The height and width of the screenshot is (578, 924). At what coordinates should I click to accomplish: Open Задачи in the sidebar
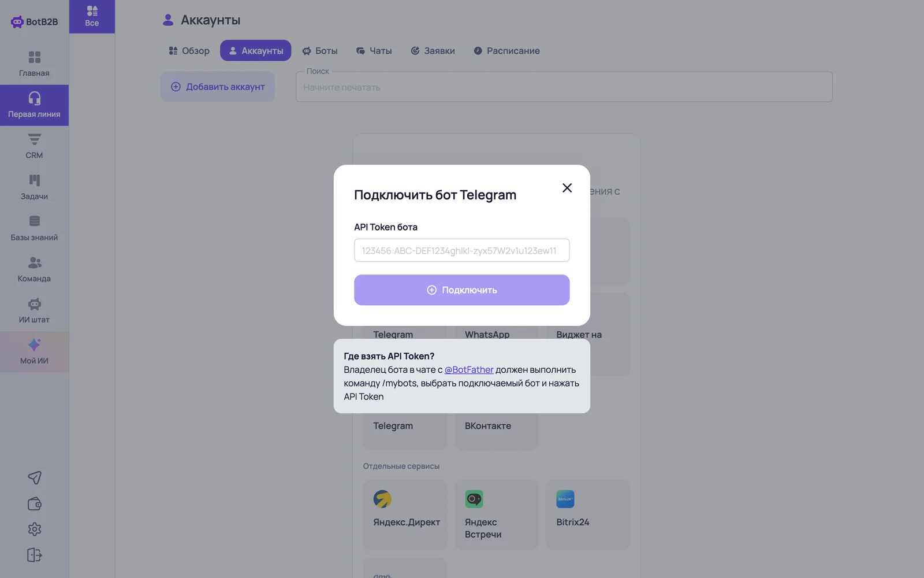point(34,187)
